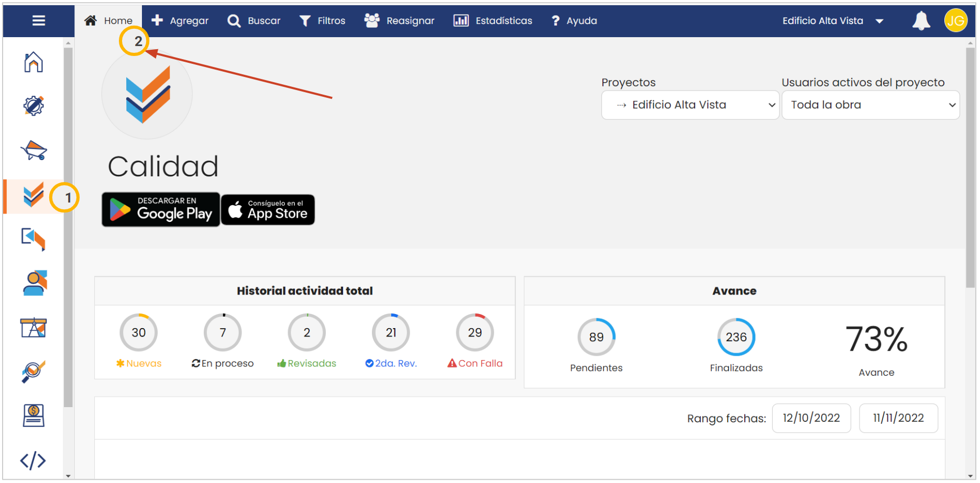Viewport: 980px width, 483px height.
Task: Click the house icon in sidebar
Action: pos(34,62)
